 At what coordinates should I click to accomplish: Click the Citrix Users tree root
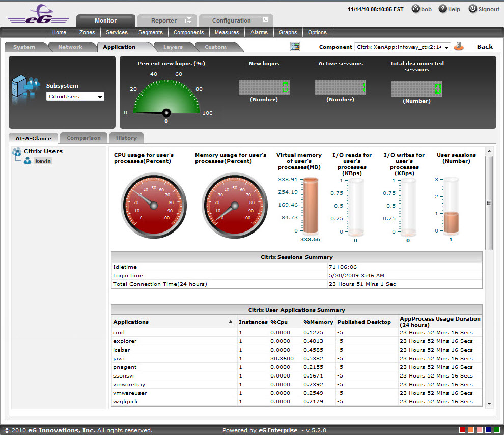(43, 151)
